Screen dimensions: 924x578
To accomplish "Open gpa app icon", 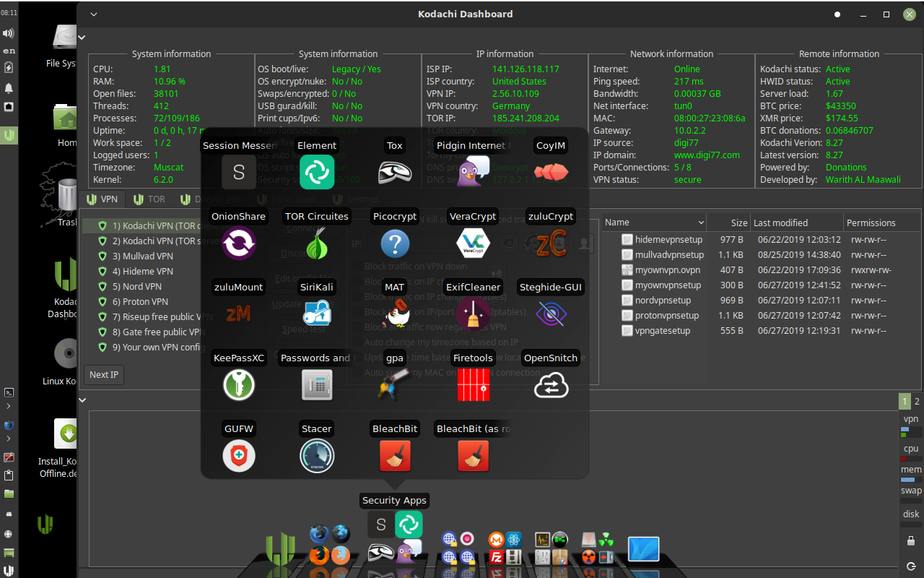I will 395,384.
